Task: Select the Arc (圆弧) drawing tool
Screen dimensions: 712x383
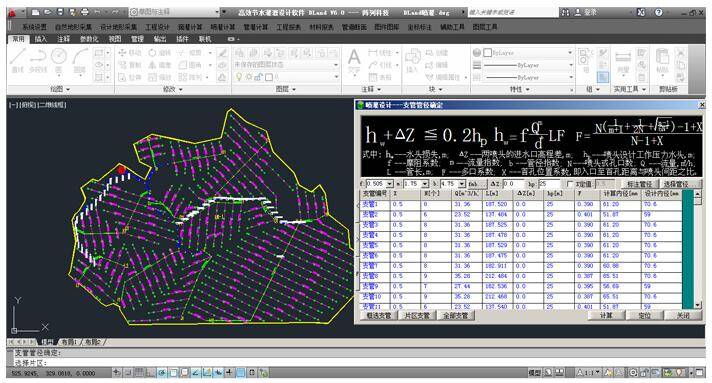Action: (x=80, y=60)
